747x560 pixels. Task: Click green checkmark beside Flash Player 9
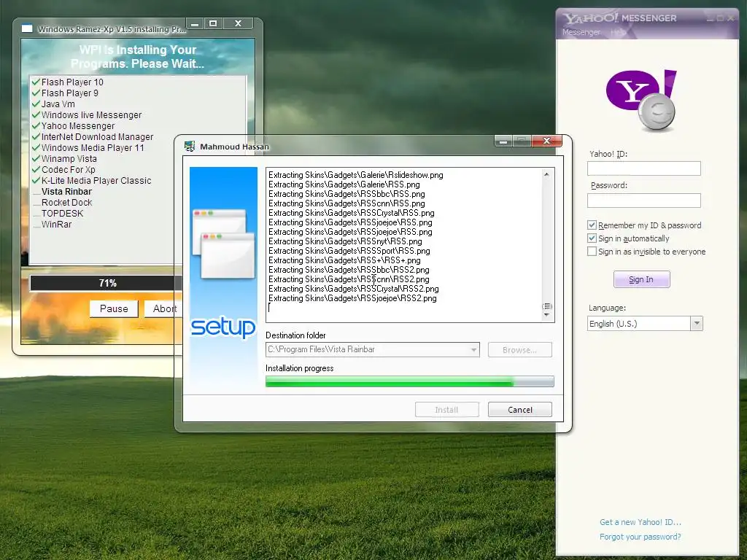[x=36, y=93]
